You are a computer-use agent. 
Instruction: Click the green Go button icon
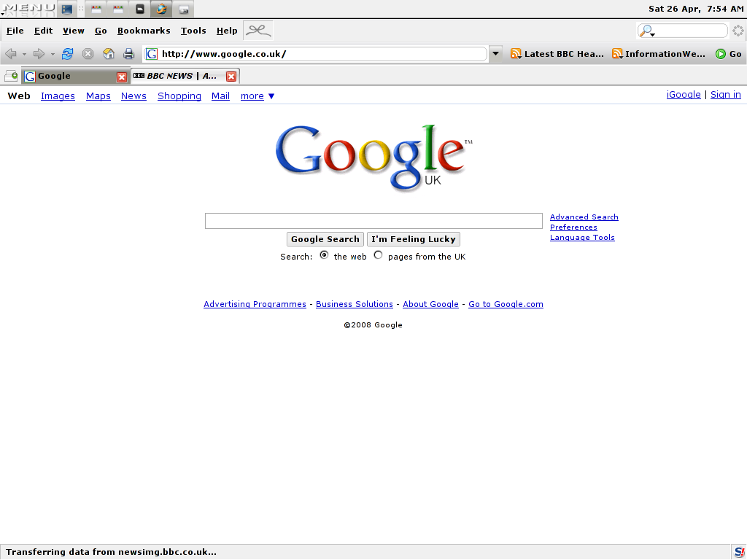(720, 54)
